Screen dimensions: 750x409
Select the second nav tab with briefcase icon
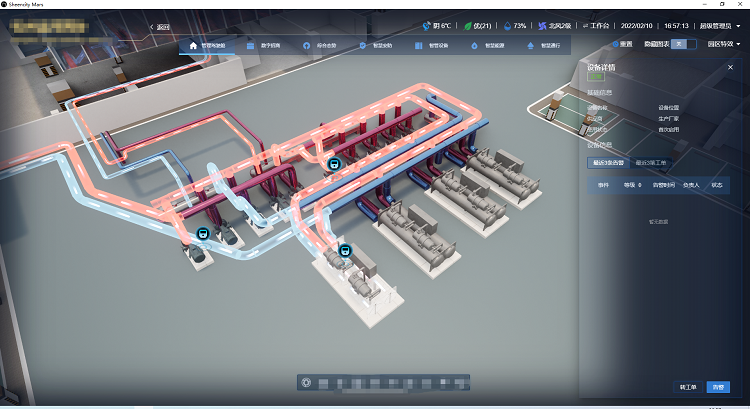[x=263, y=45]
